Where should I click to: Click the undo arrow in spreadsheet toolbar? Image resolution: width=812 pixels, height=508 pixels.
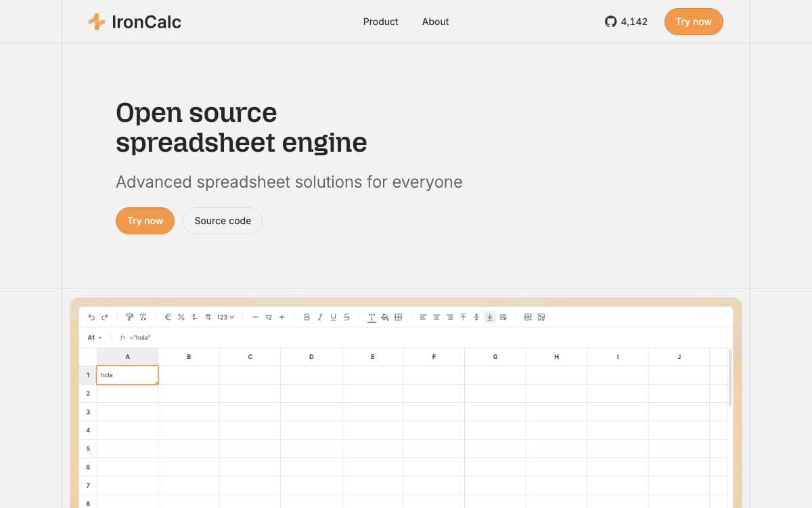pyautogui.click(x=91, y=317)
